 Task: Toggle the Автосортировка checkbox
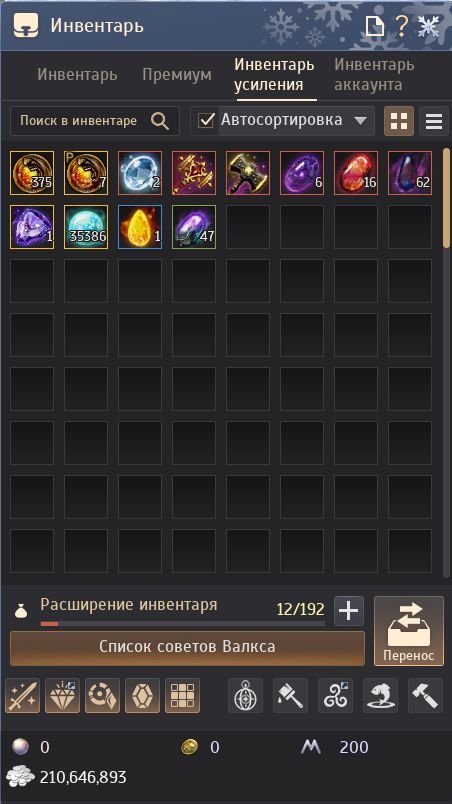point(206,121)
